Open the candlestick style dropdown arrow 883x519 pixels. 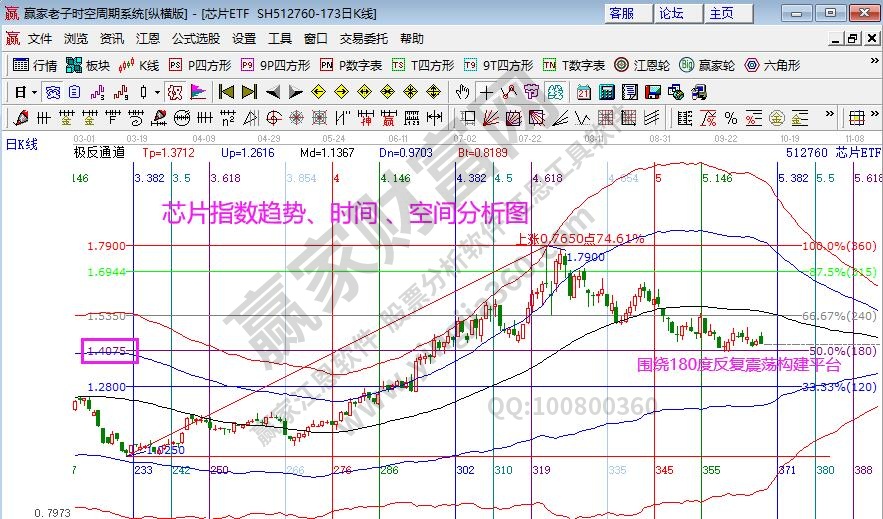[156, 92]
